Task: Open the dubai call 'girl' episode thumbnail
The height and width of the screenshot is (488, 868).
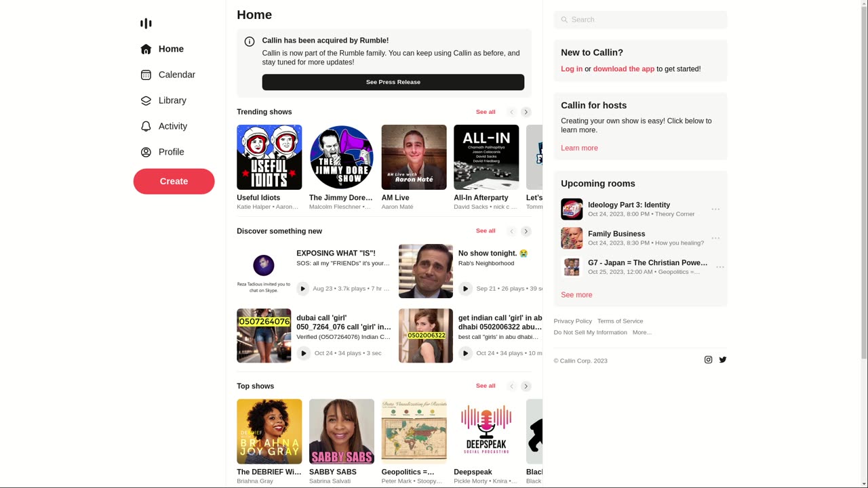Action: (x=264, y=335)
